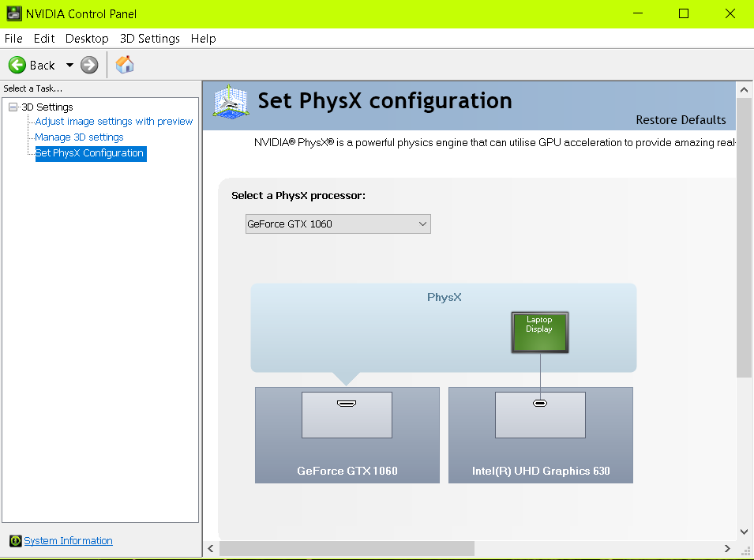Viewport: 754px width, 560px height.
Task: Collapse the 3D Settings tree node
Action: tap(13, 107)
